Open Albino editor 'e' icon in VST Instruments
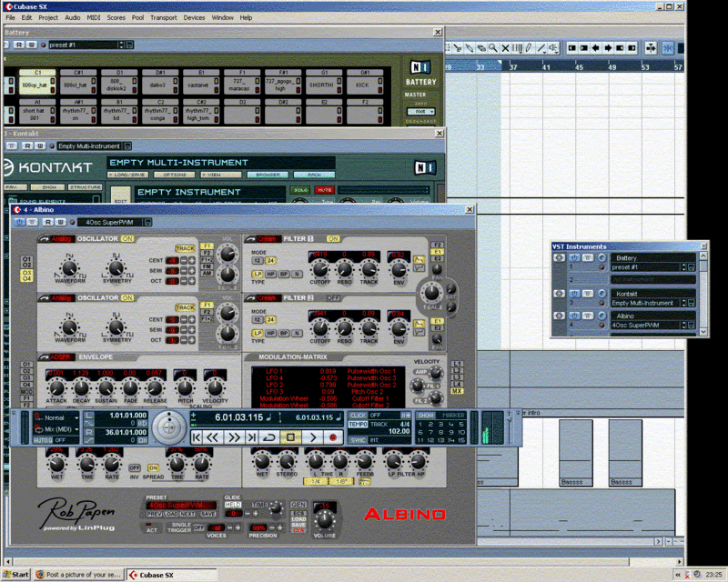This screenshot has height=582, width=728. (602, 316)
